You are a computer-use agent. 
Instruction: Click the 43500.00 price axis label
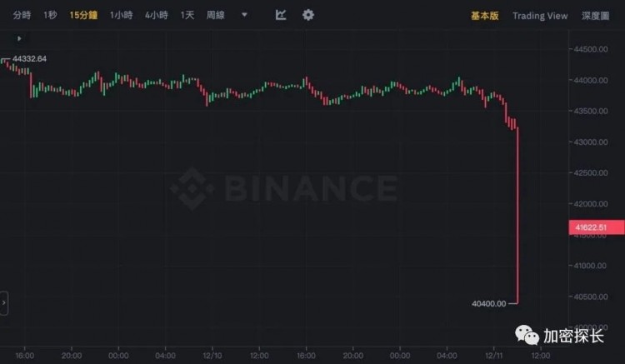[x=591, y=111]
